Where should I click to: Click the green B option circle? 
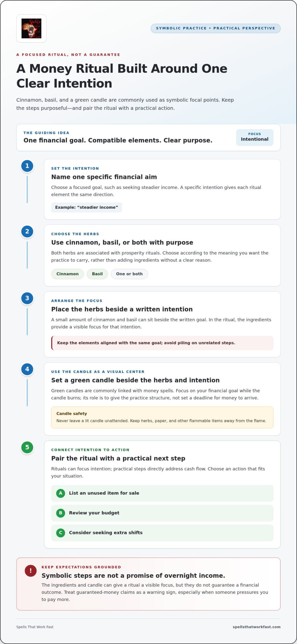coord(61,513)
